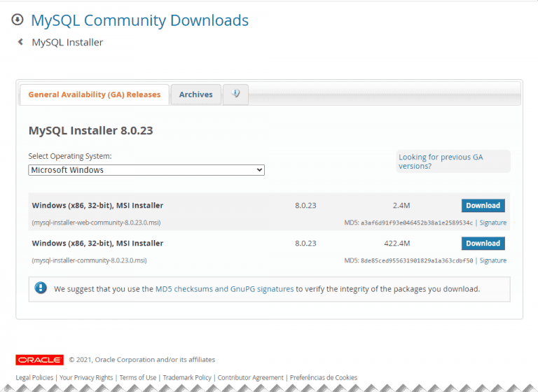Open the Select Operating System dropdown

146,170
